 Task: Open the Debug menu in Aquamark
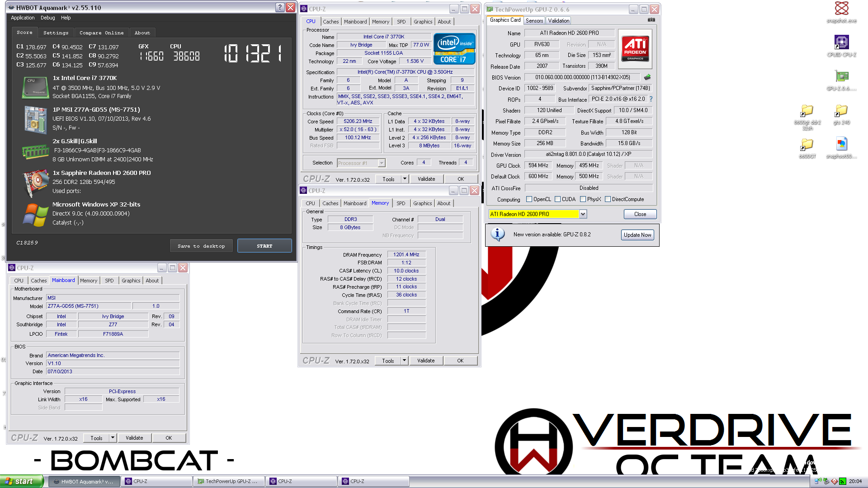[47, 18]
